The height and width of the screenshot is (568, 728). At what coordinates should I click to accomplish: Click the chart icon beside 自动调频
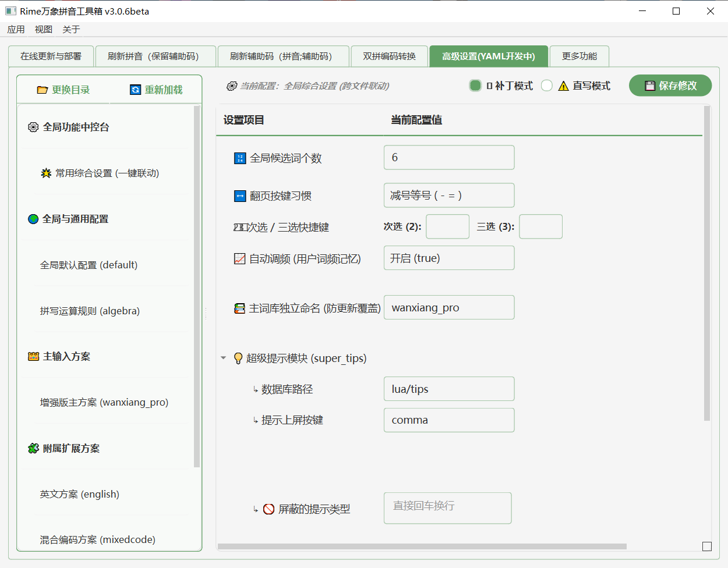(239, 259)
